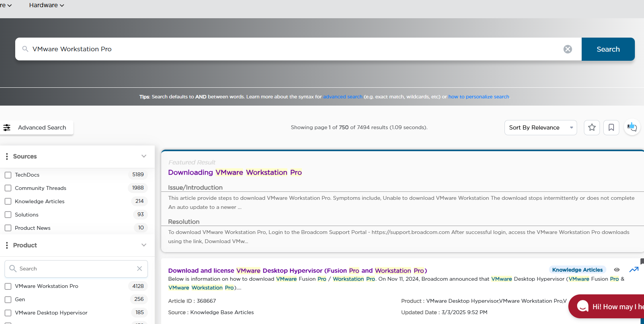Follow the how to personalize search link
The height and width of the screenshot is (324, 644).
click(479, 97)
